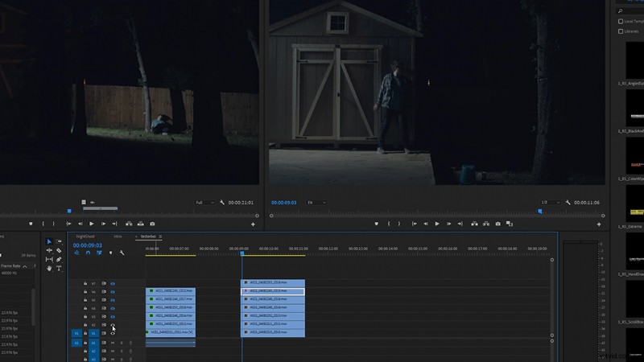Click Lift button in Program monitor
This screenshot has width=644, height=362.
point(474,224)
